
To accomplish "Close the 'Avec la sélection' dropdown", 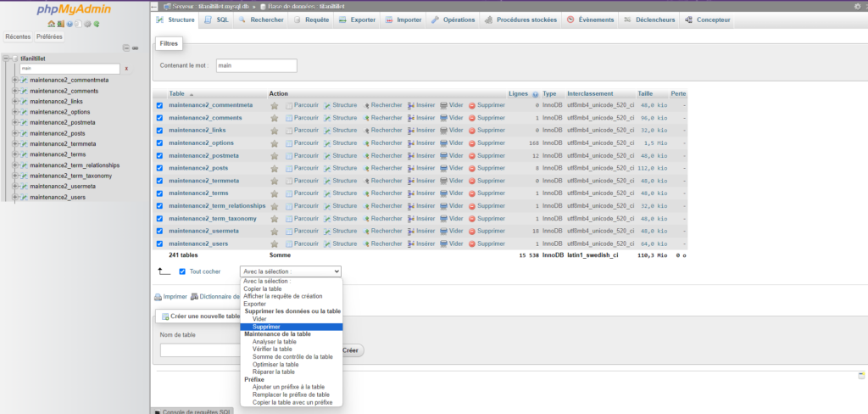I will [x=290, y=271].
